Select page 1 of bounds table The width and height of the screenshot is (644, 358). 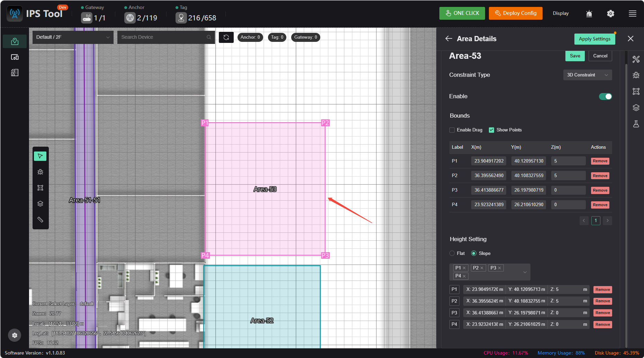596,221
